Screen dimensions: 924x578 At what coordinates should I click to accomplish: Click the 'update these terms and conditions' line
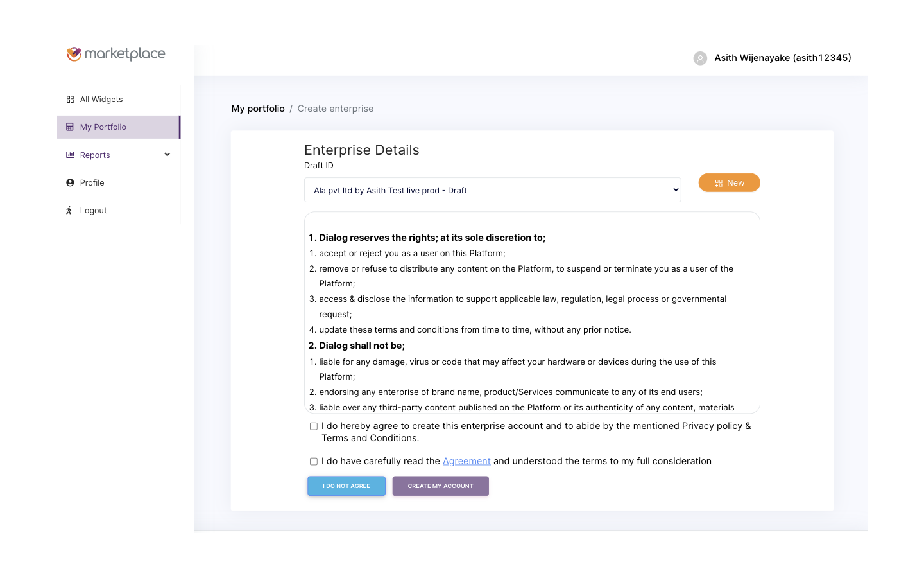pos(475,330)
